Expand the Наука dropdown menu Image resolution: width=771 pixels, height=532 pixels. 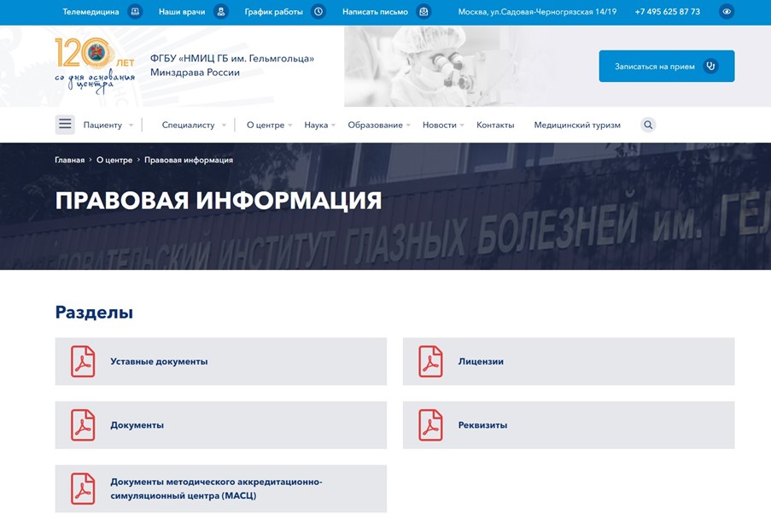point(316,125)
